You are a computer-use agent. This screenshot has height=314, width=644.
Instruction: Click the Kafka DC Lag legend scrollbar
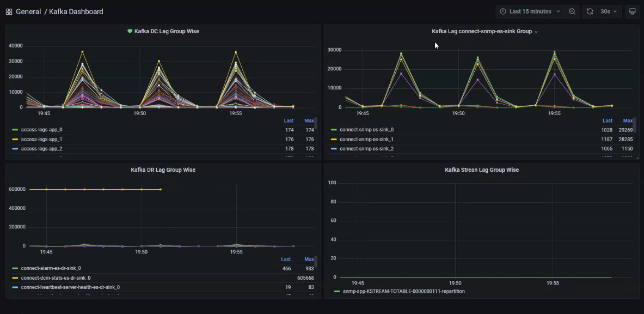click(316, 123)
